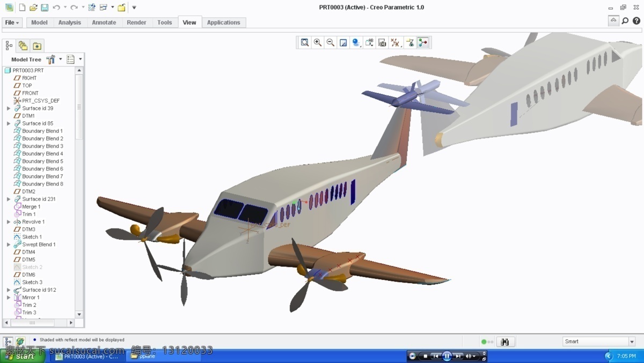Open dropdown arrow next to the Undo icon
Screen dimensions: 644x363
coord(65,8)
